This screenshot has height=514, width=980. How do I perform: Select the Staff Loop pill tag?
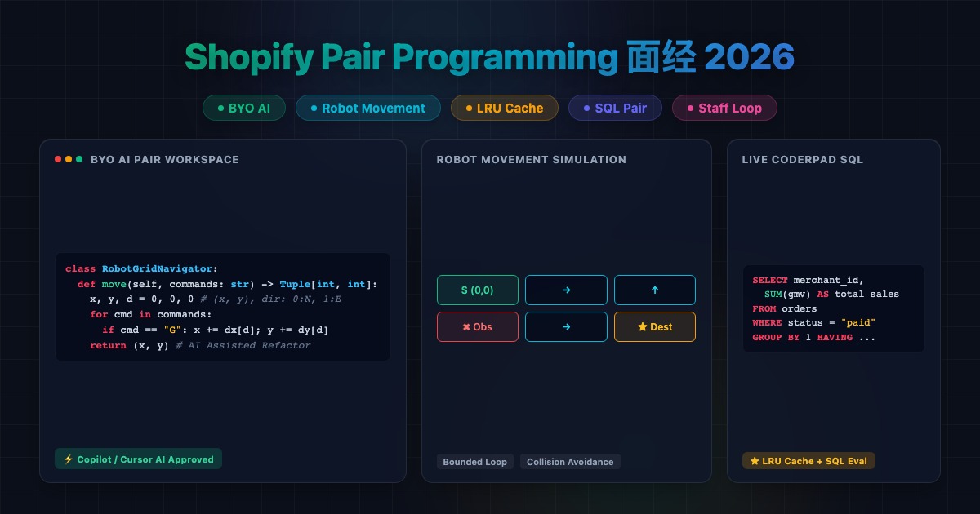tap(724, 108)
